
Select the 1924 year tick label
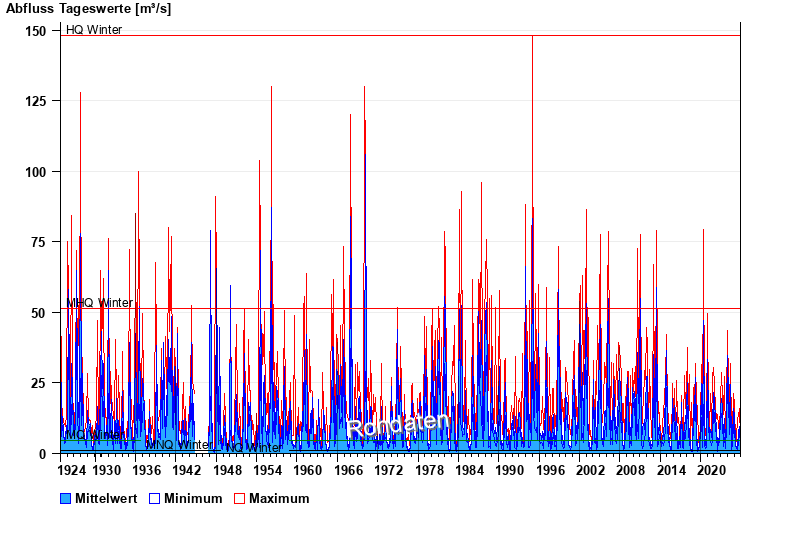tap(73, 470)
